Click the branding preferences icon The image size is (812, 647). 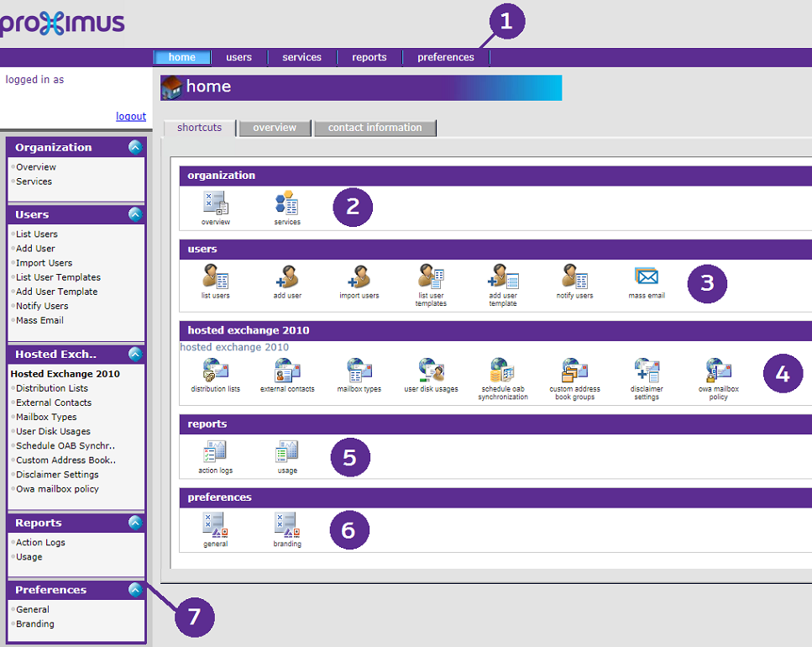pyautogui.click(x=287, y=525)
